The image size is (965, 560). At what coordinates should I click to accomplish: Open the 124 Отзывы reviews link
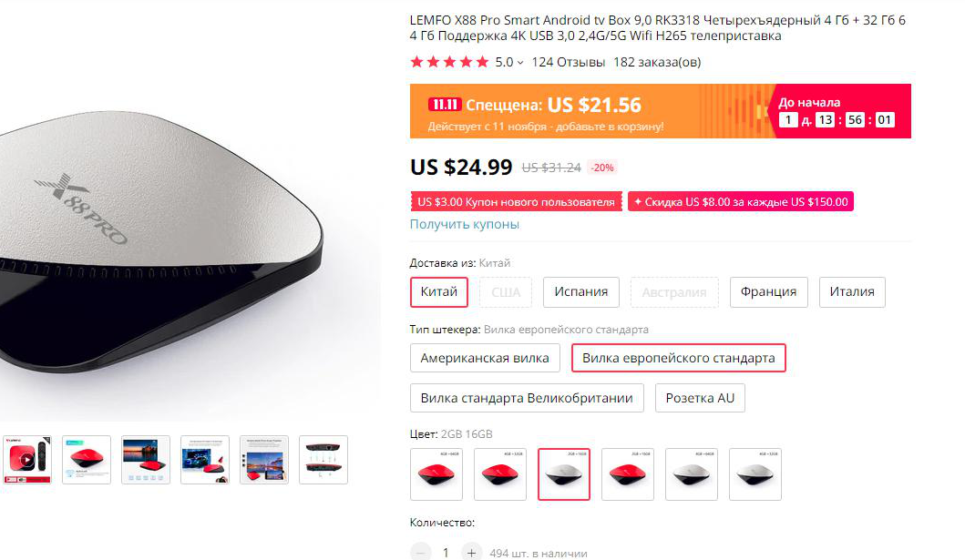point(568,62)
